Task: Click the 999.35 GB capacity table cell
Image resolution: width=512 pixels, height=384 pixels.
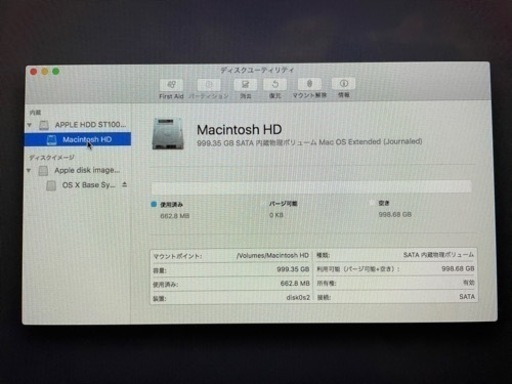Action: pos(293,269)
